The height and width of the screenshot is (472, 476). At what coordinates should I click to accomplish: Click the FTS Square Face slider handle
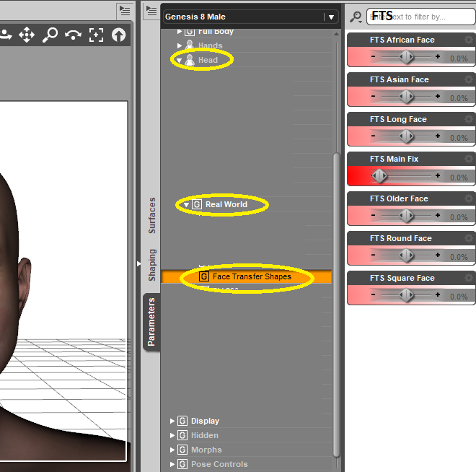406,295
